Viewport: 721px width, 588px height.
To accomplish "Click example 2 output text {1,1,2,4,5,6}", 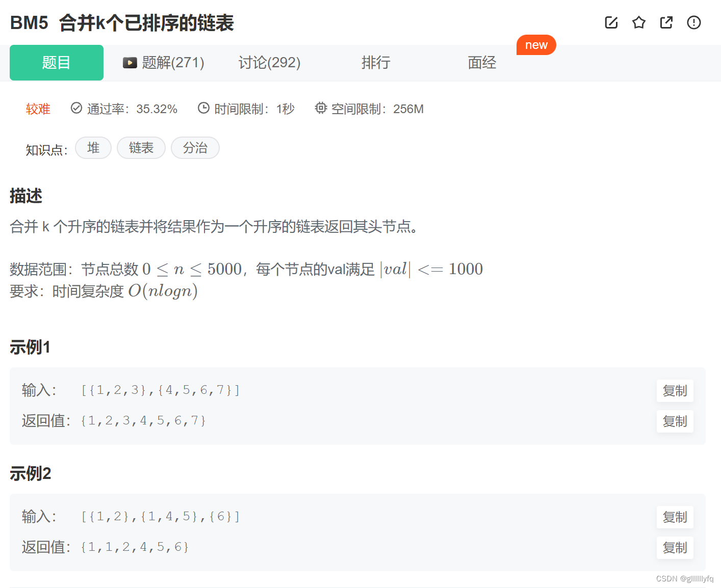I will click(135, 547).
